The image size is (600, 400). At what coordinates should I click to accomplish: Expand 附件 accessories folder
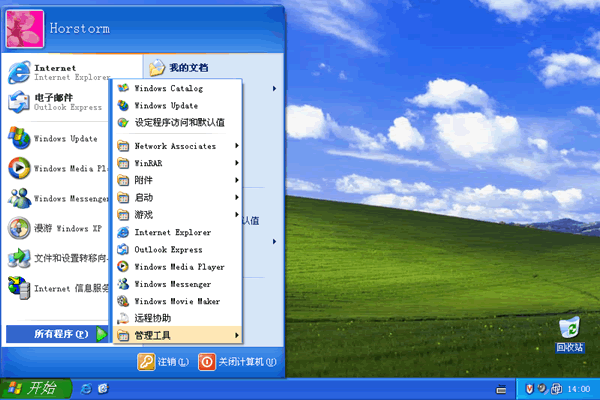pos(178,180)
